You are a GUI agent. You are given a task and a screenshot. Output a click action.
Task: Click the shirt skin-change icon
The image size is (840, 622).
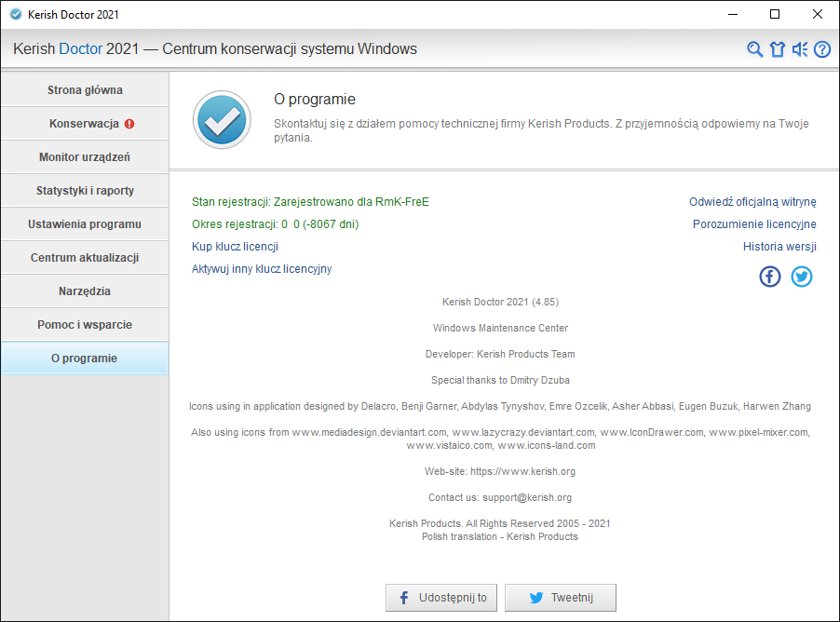pyautogui.click(x=778, y=49)
